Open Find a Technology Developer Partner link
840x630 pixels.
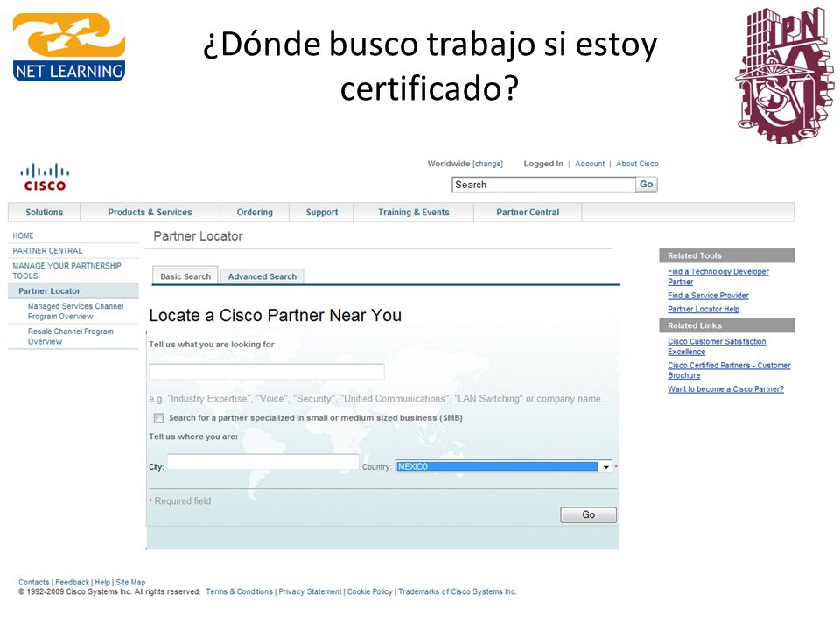coord(717,276)
